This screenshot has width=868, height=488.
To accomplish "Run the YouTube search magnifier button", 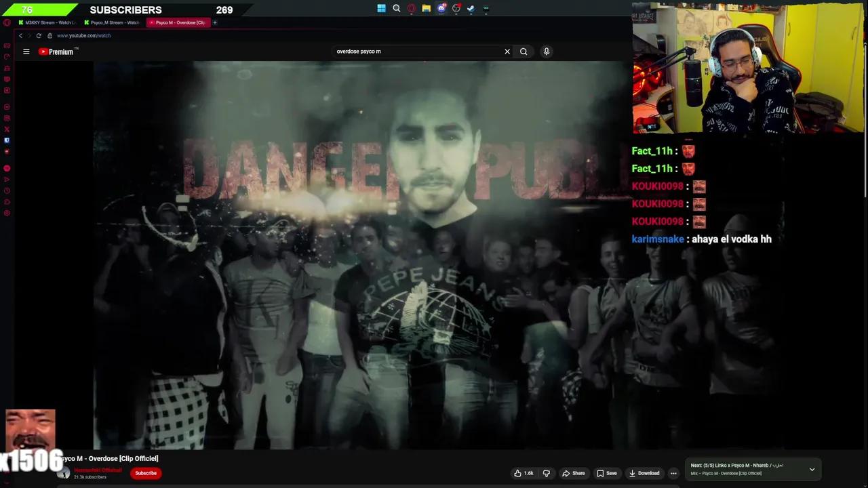I will [524, 52].
